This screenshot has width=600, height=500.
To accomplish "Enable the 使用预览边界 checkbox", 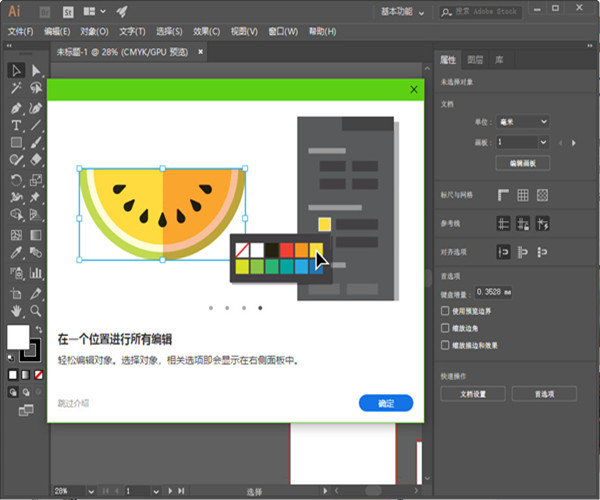I will 446,310.
